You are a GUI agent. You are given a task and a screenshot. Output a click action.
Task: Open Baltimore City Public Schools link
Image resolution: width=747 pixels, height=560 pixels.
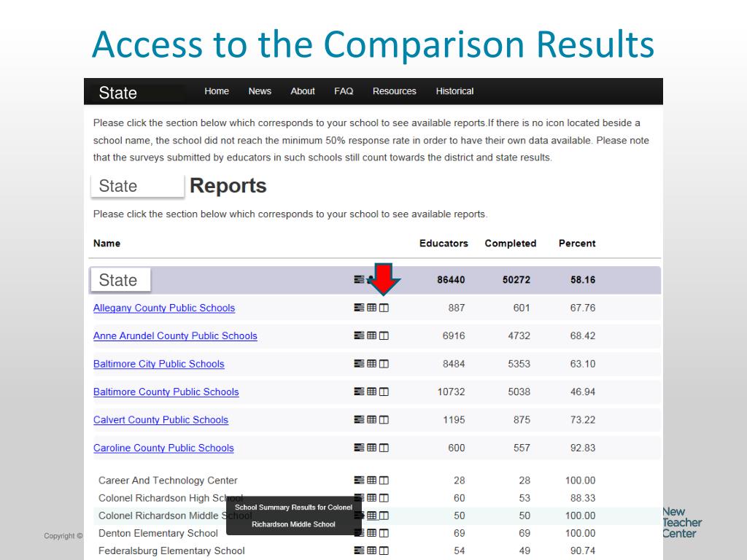pyautogui.click(x=158, y=365)
